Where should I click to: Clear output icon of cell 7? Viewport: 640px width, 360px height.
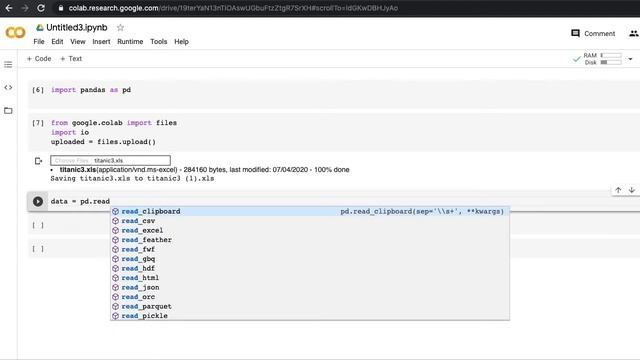38,161
